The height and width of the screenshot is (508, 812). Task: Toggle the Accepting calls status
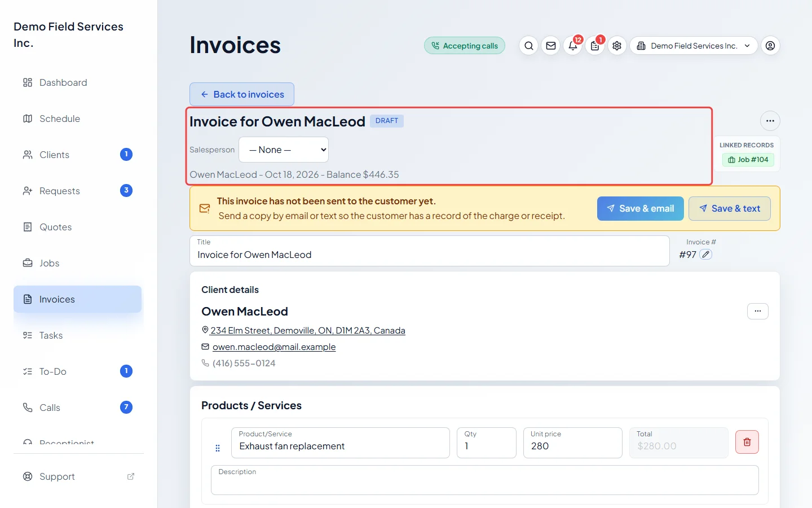click(x=465, y=46)
